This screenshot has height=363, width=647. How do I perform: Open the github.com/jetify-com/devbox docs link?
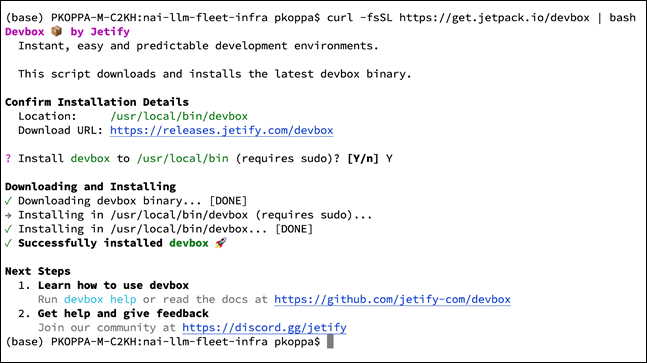(x=392, y=299)
